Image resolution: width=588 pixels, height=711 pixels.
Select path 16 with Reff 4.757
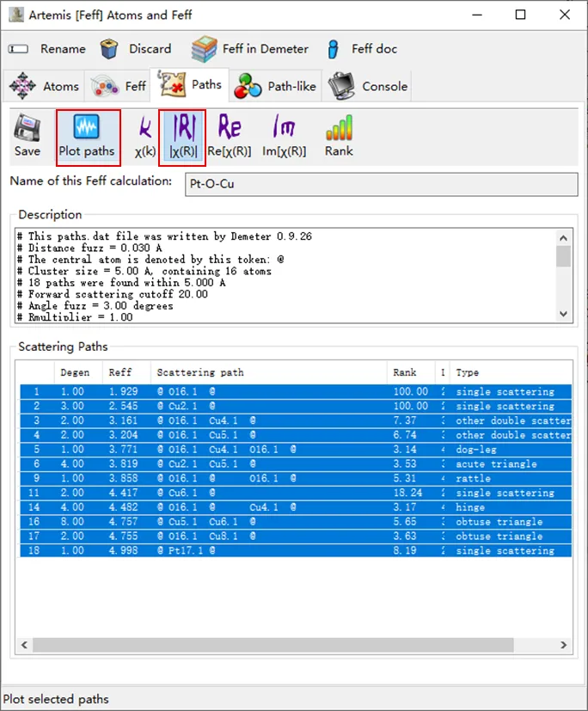296,522
